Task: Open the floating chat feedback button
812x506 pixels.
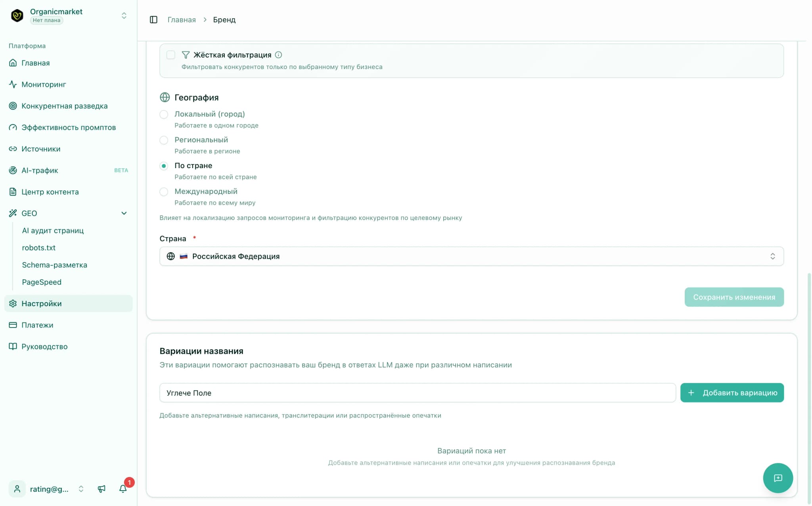Action: pyautogui.click(x=778, y=478)
